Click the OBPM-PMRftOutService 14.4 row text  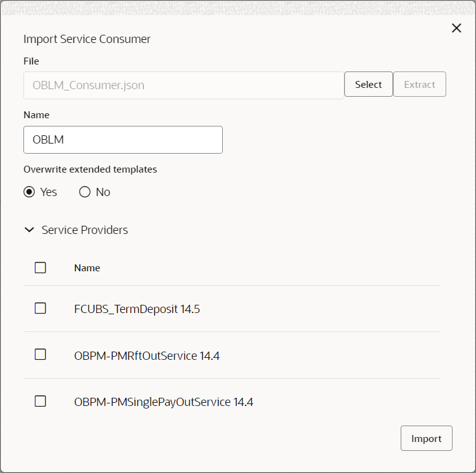pos(147,355)
